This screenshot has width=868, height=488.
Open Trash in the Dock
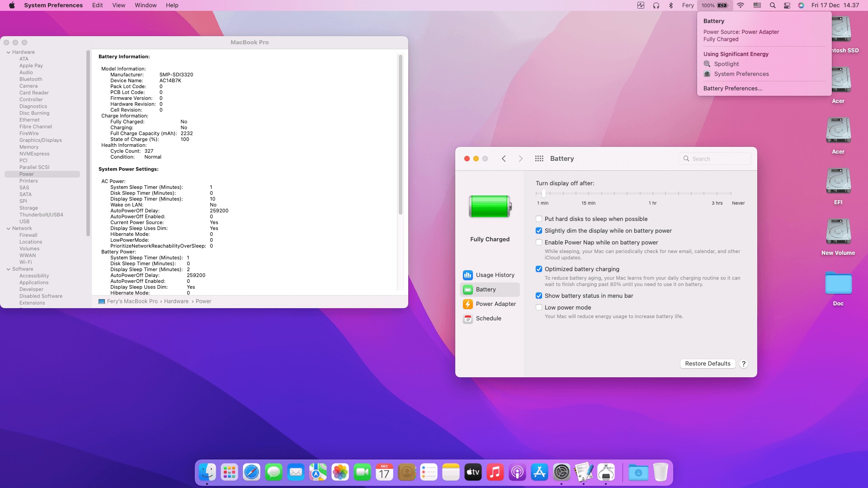pyautogui.click(x=660, y=473)
